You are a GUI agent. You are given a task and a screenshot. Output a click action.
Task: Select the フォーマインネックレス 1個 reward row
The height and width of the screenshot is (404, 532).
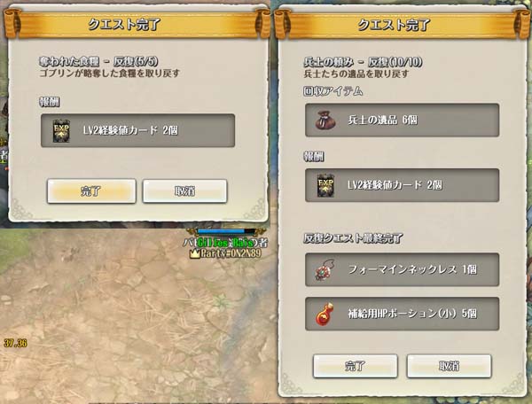[402, 269]
